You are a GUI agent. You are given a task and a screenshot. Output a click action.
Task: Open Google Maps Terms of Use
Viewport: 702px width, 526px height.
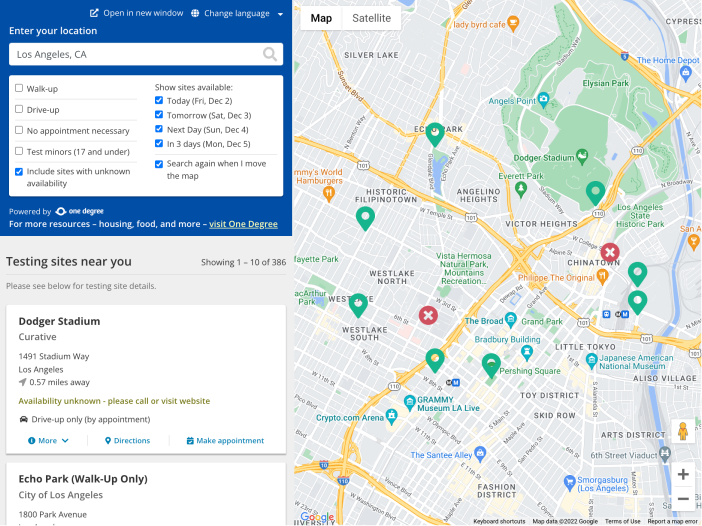point(622,522)
